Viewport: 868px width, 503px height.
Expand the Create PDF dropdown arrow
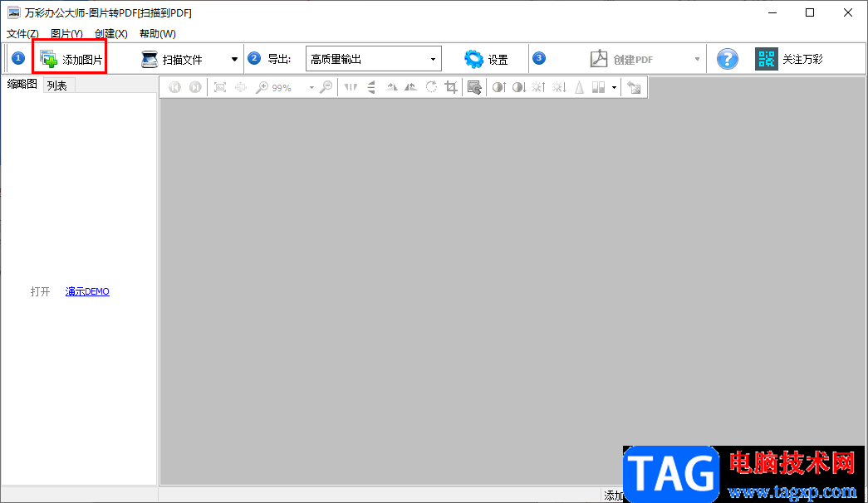(697, 59)
